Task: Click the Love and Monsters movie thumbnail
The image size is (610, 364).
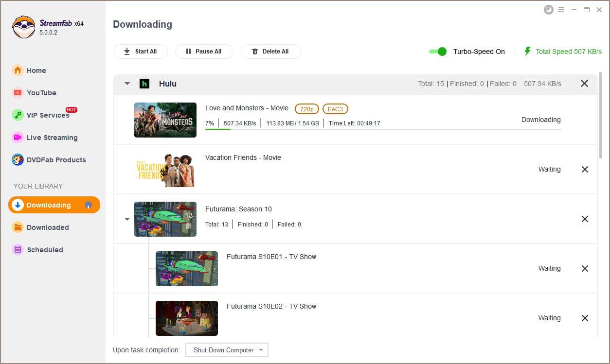Action: click(x=165, y=120)
